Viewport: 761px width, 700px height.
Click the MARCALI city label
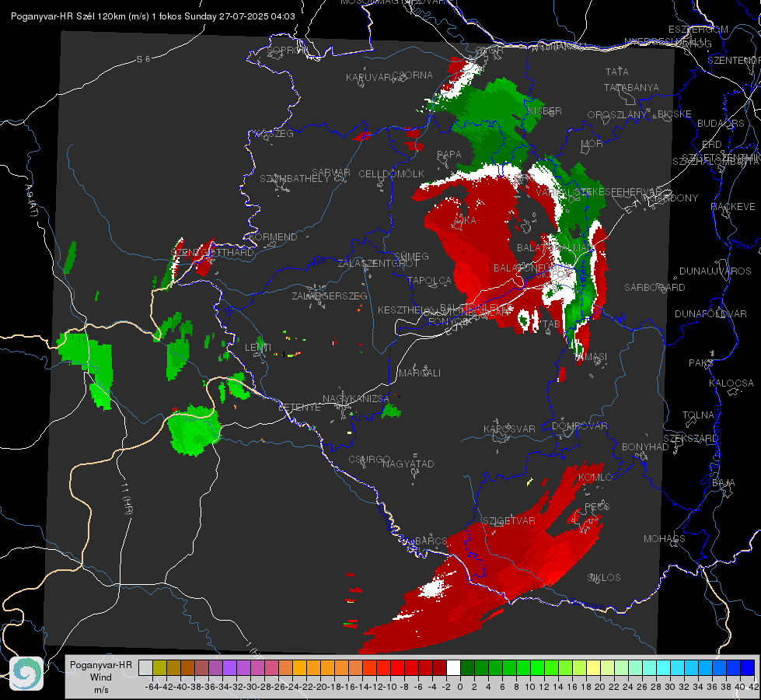tap(419, 373)
